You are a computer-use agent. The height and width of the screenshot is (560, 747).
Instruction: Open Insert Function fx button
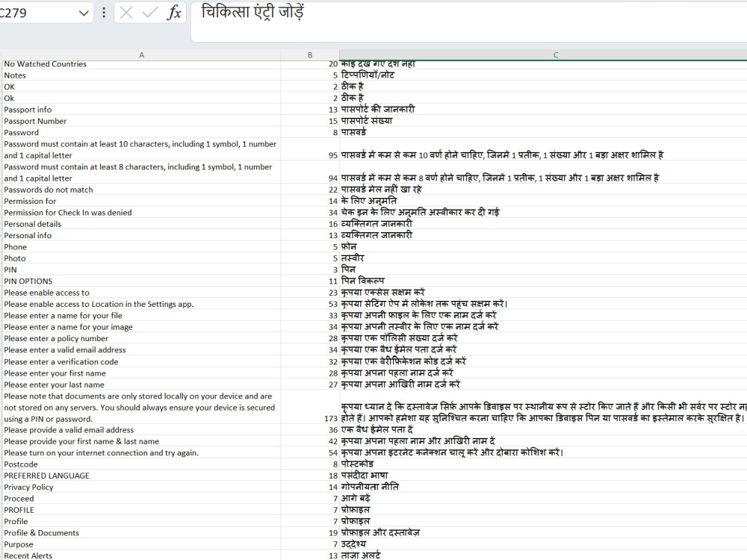174,13
